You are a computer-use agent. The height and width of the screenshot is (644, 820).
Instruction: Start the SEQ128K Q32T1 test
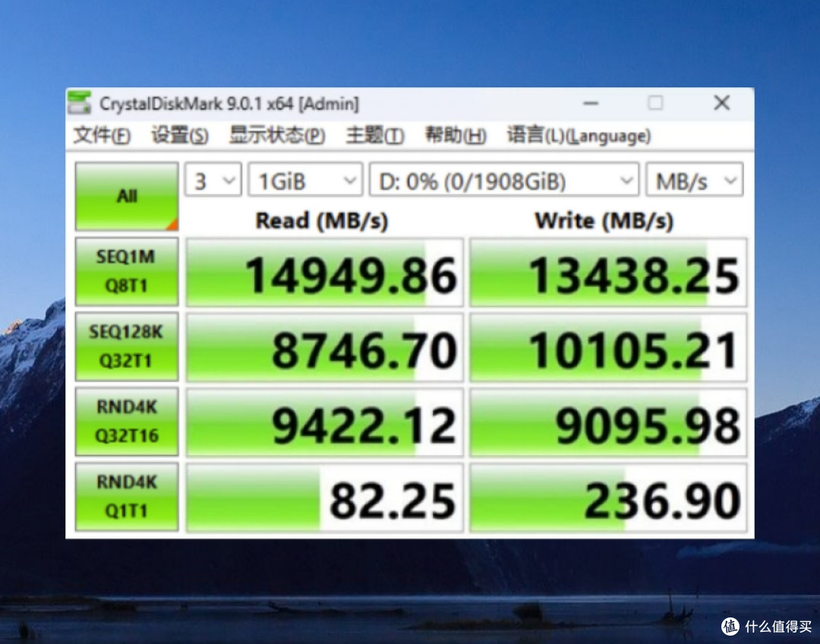point(127,346)
